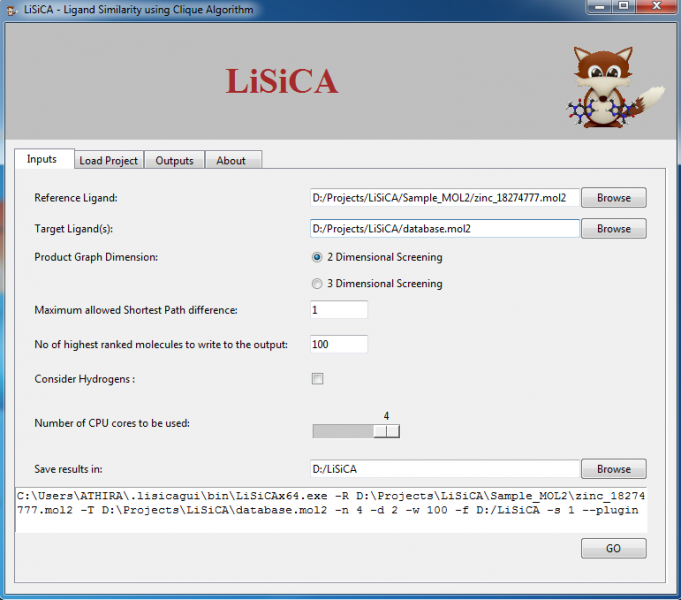Go to the About tab
The image size is (681, 600).
[x=231, y=160]
